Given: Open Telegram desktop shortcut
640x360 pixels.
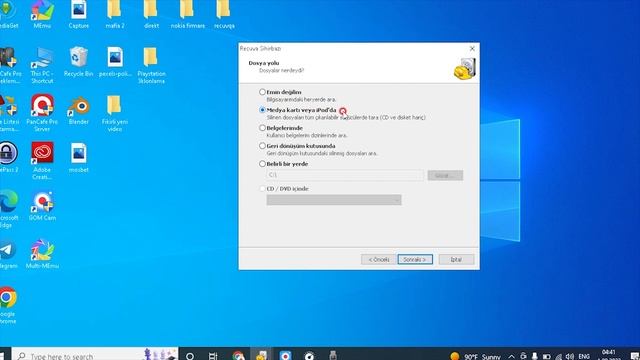Looking at the screenshot, I should pyautogui.click(x=7, y=254).
